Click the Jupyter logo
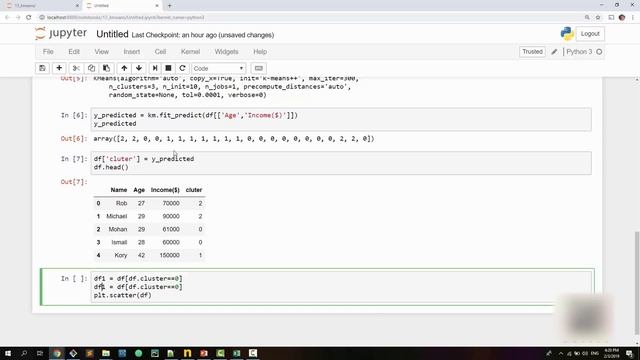 coord(61,33)
